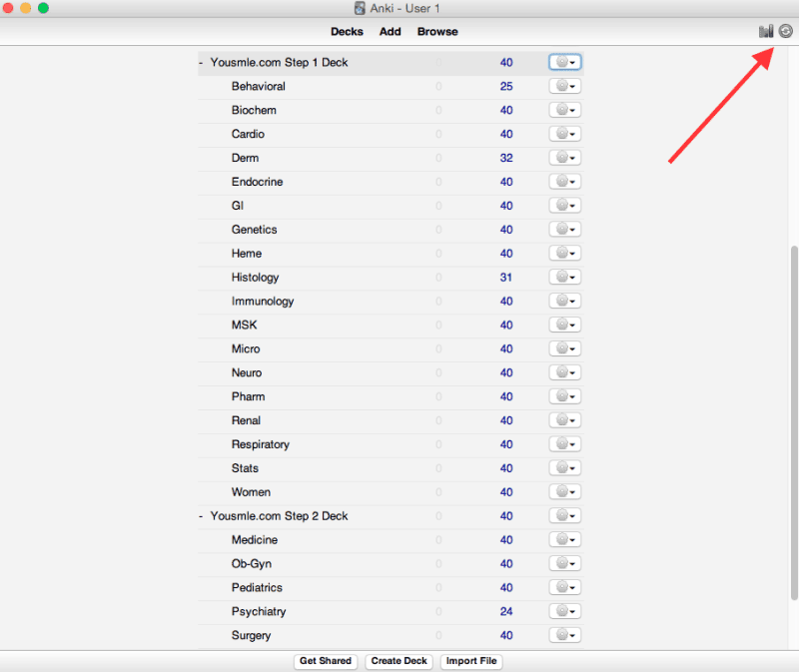Open options gear for Behavioral deck
The width and height of the screenshot is (799, 672).
(x=565, y=86)
